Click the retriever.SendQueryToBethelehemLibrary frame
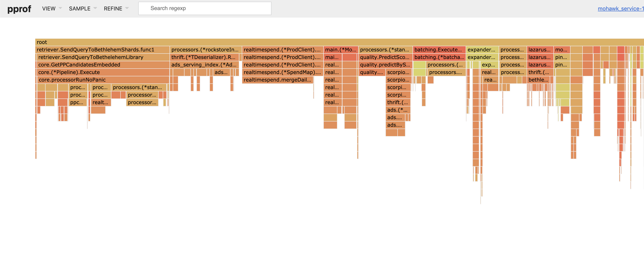Viewport: 644px width, 253px height. [103, 57]
